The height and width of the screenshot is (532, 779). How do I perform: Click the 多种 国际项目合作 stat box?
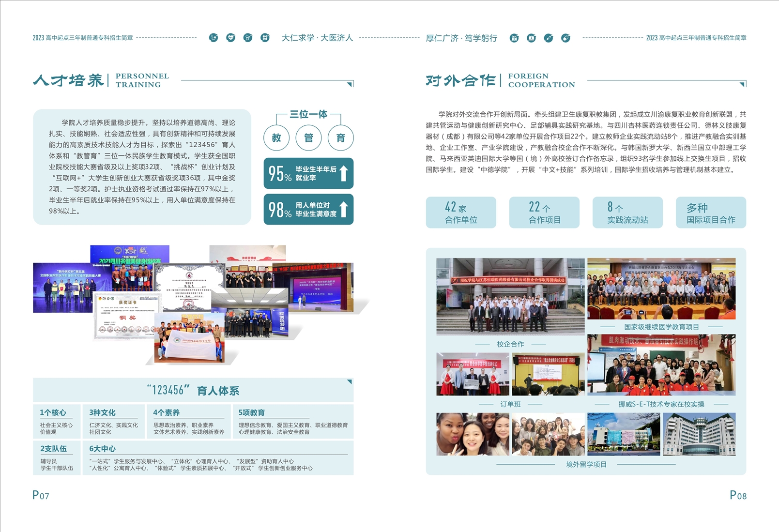click(x=710, y=213)
